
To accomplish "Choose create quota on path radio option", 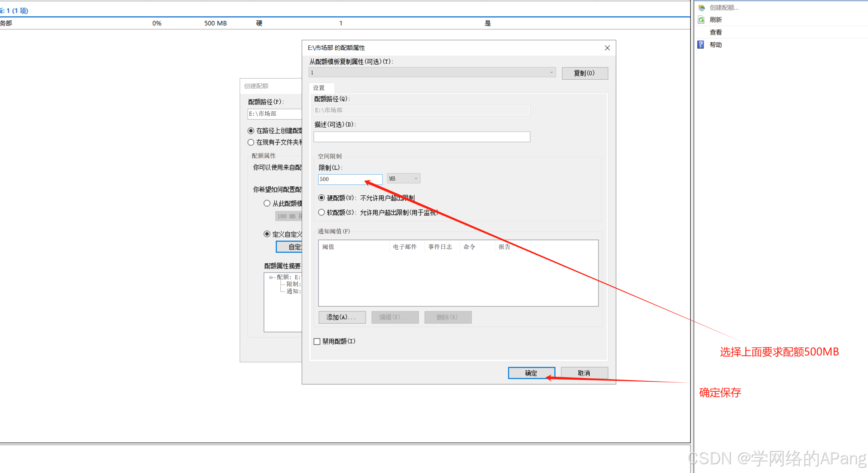I will click(x=251, y=131).
